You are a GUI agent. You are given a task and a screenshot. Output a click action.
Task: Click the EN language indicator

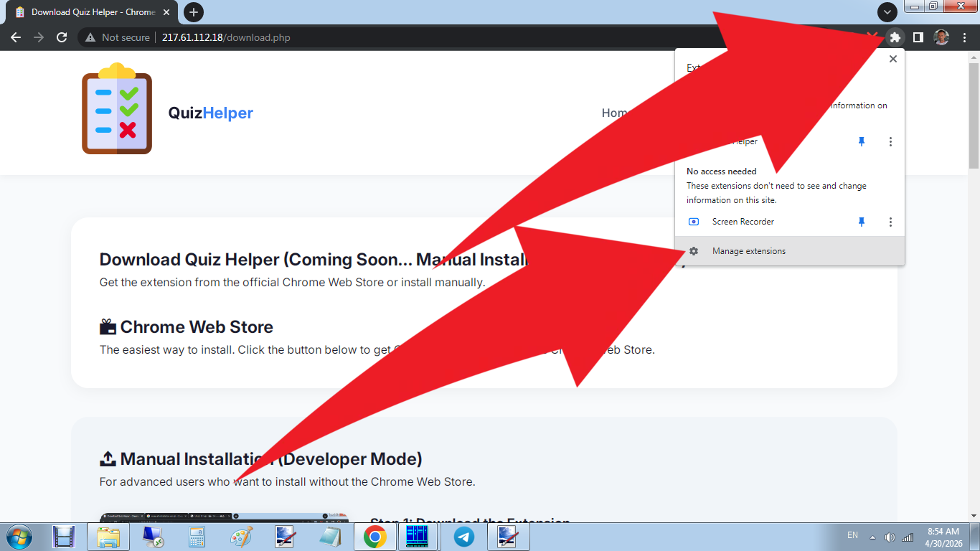[x=852, y=535]
